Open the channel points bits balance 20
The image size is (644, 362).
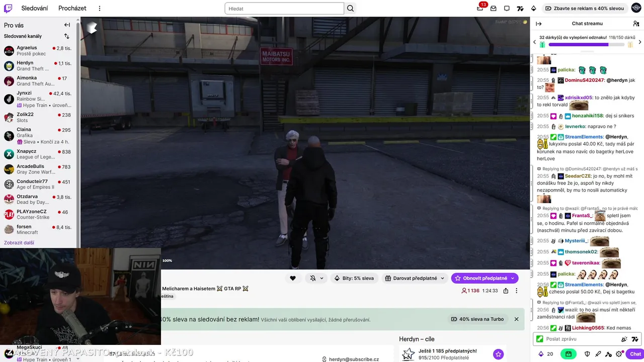pos(546,354)
